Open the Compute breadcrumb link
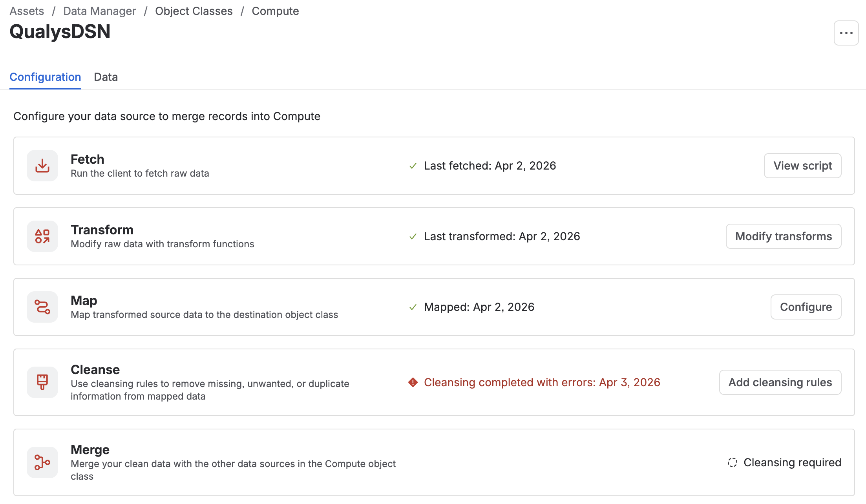Viewport: 866px width, 504px height. 275,11
